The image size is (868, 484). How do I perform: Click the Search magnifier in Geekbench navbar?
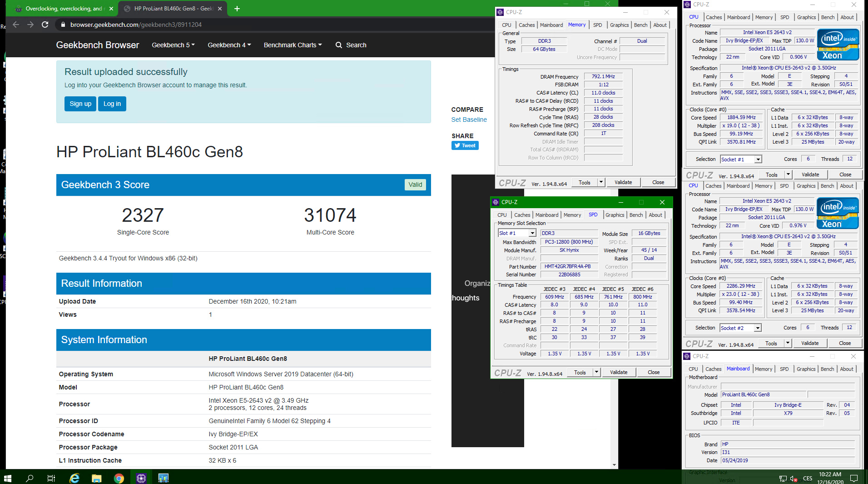click(339, 45)
